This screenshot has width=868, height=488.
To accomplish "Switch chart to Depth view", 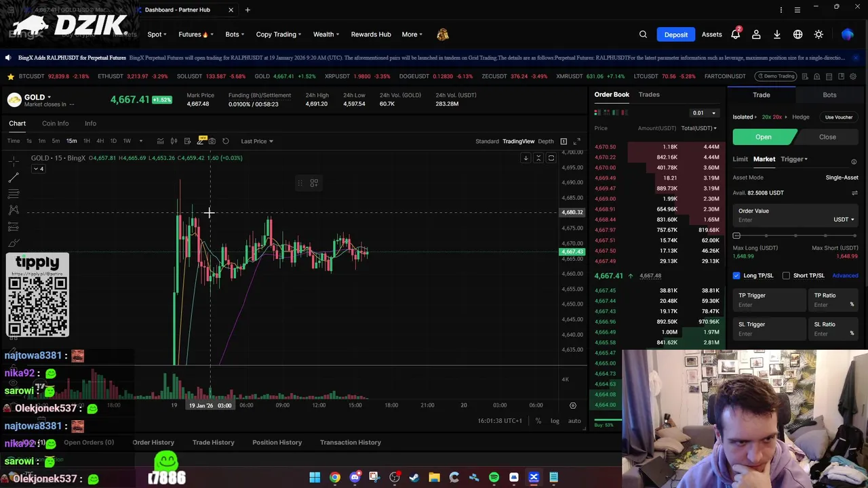I will (546, 141).
